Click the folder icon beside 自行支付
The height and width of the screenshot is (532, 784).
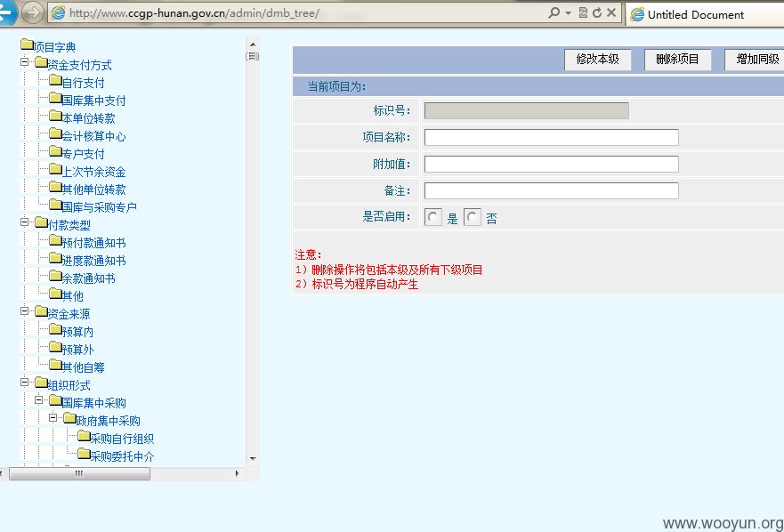55,80
